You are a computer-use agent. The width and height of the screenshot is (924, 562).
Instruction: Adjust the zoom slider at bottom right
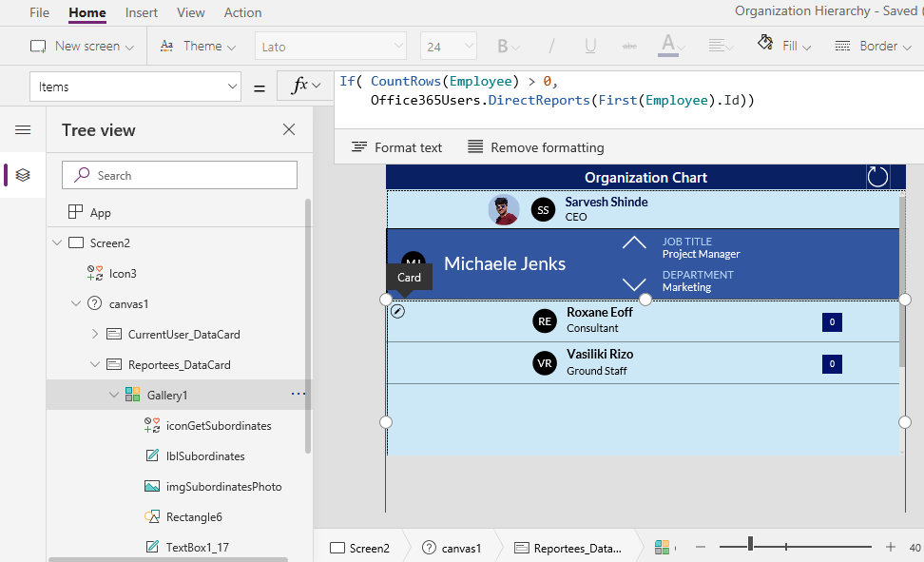tap(751, 547)
